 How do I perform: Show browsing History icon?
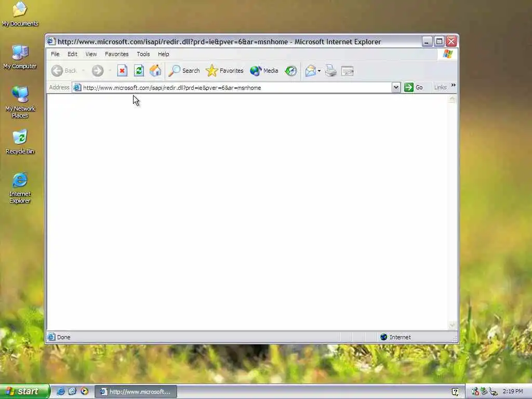291,71
